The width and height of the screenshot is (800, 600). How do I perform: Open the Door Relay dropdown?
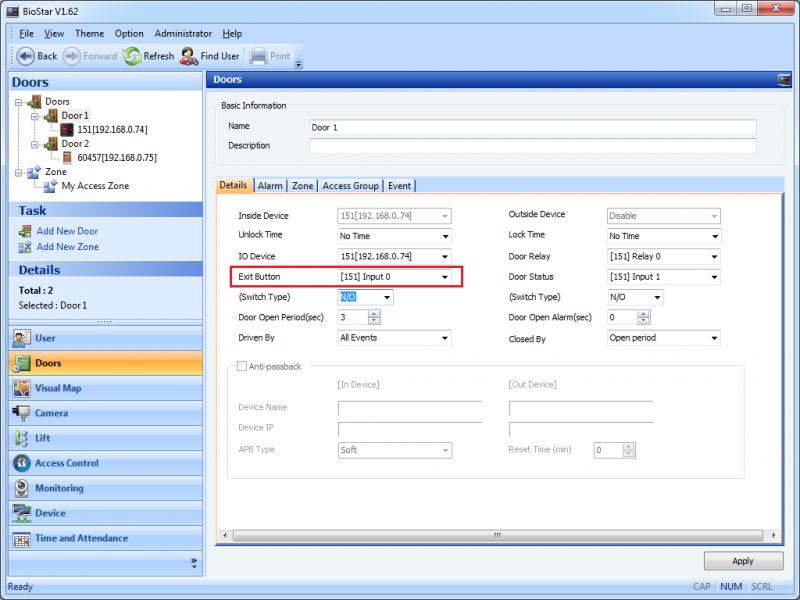tap(714, 257)
